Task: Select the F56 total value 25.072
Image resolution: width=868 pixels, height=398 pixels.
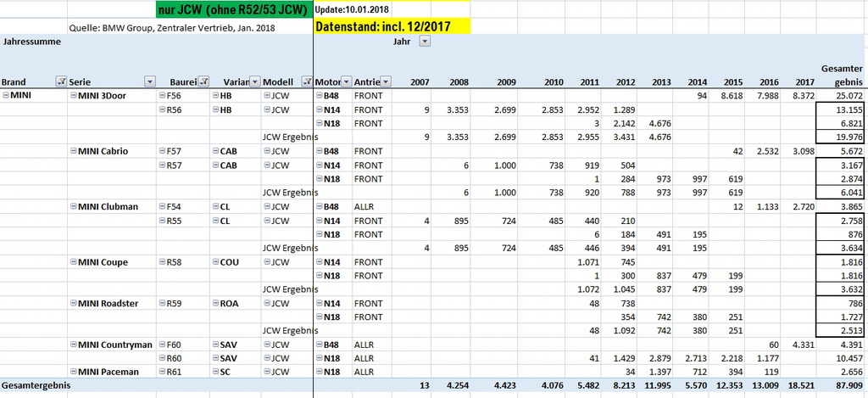Action: 849,96
